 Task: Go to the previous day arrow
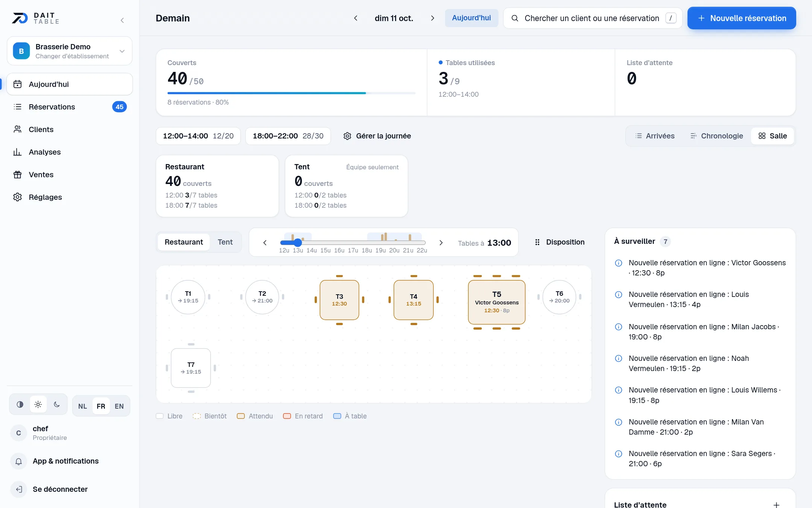356,18
